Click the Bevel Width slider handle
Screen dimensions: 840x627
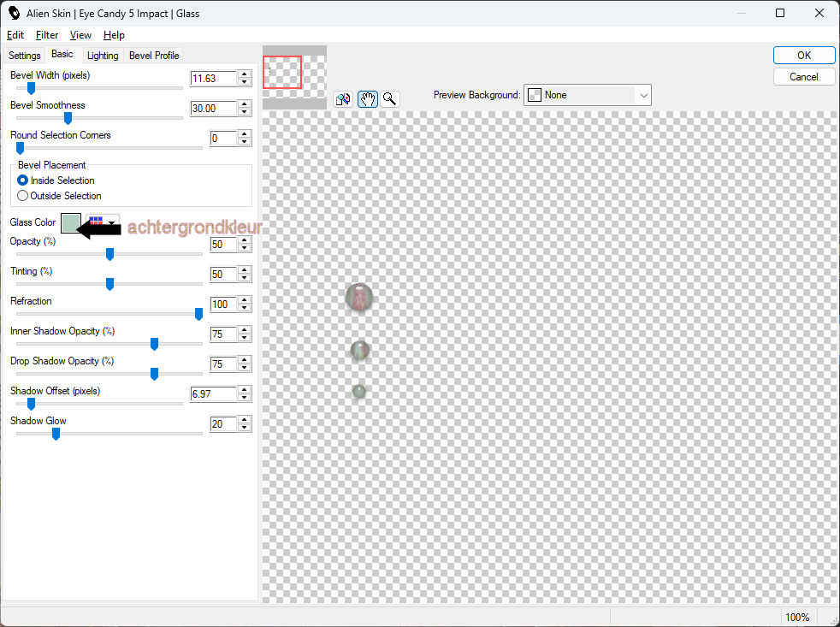point(31,88)
